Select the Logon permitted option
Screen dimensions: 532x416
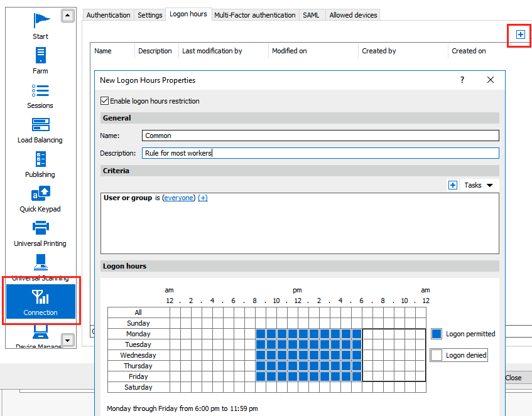click(437, 334)
